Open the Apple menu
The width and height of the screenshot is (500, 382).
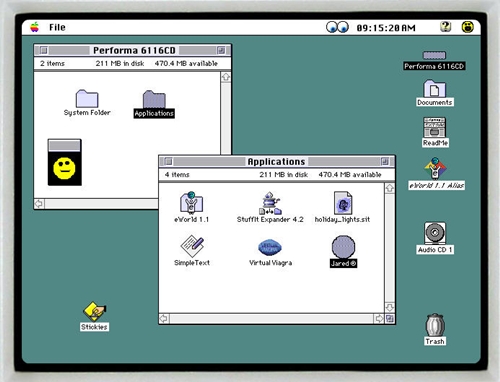tap(34, 27)
